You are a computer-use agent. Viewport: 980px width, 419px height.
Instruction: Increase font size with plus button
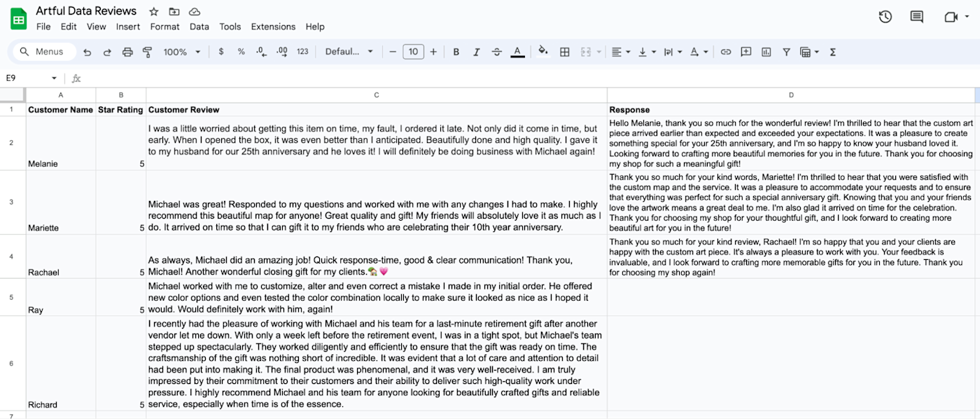pos(433,52)
